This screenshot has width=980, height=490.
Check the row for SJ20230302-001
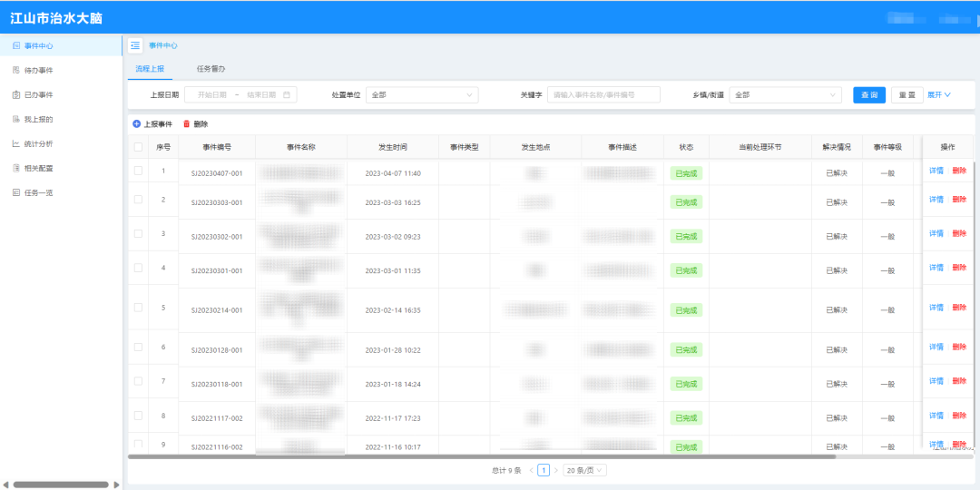click(138, 233)
